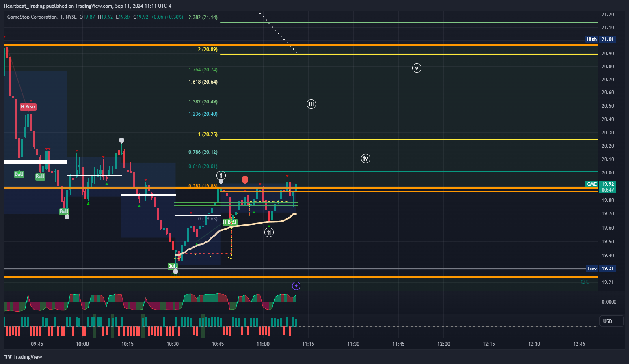Click the 12:45 time axis label

[x=579, y=344]
